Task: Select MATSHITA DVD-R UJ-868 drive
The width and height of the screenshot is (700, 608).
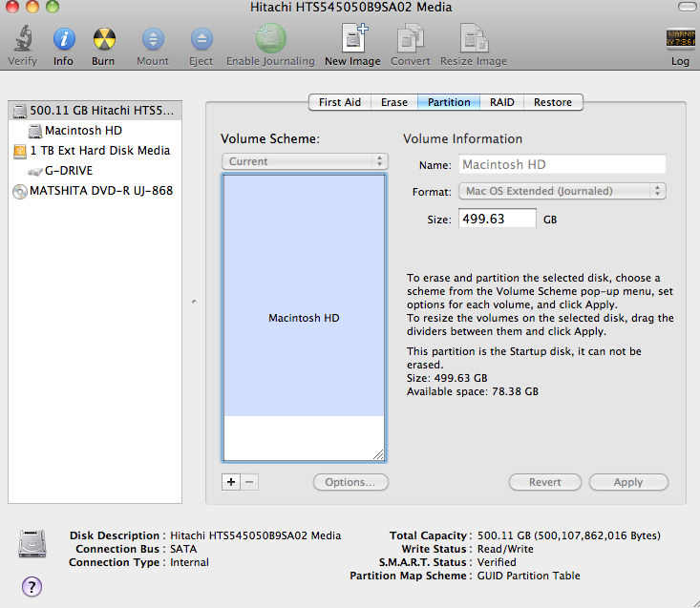Action: point(95,191)
